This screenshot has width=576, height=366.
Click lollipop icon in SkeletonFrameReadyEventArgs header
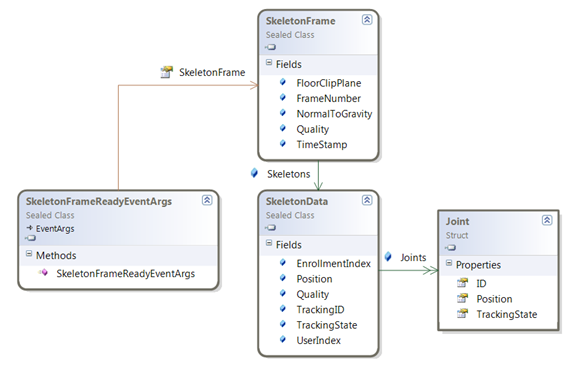click(30, 238)
